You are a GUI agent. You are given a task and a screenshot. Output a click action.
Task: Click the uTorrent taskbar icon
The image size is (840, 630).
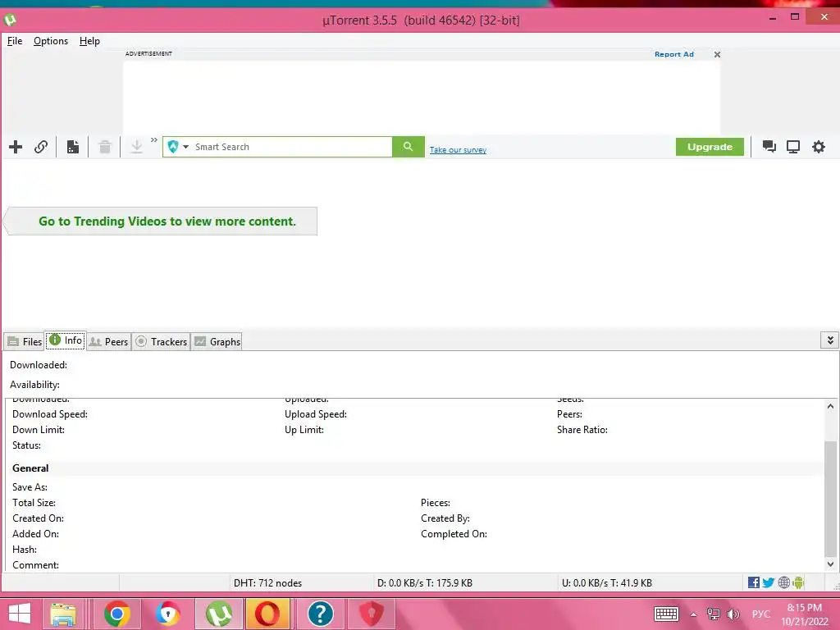[x=218, y=614]
